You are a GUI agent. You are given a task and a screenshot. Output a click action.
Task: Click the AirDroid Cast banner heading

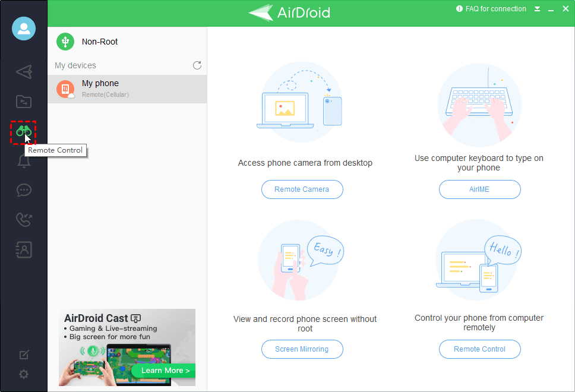[x=103, y=318]
